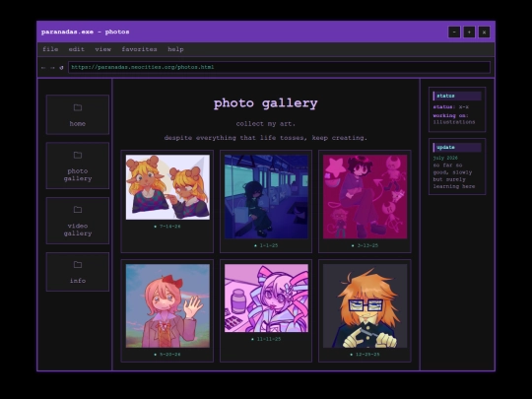Click the 'july 2026' update date
532x399 pixels.
pyautogui.click(x=445, y=158)
